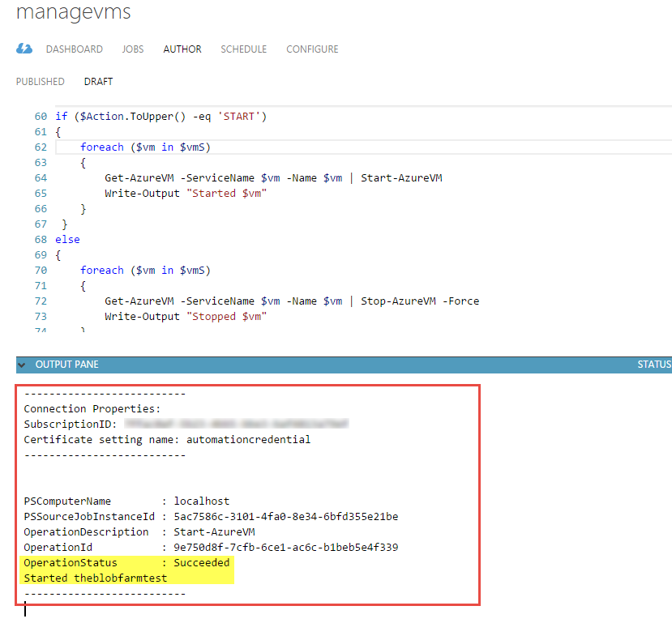Collapse the OUTPUT PANE chevron
672x623 pixels.
pyautogui.click(x=22, y=365)
